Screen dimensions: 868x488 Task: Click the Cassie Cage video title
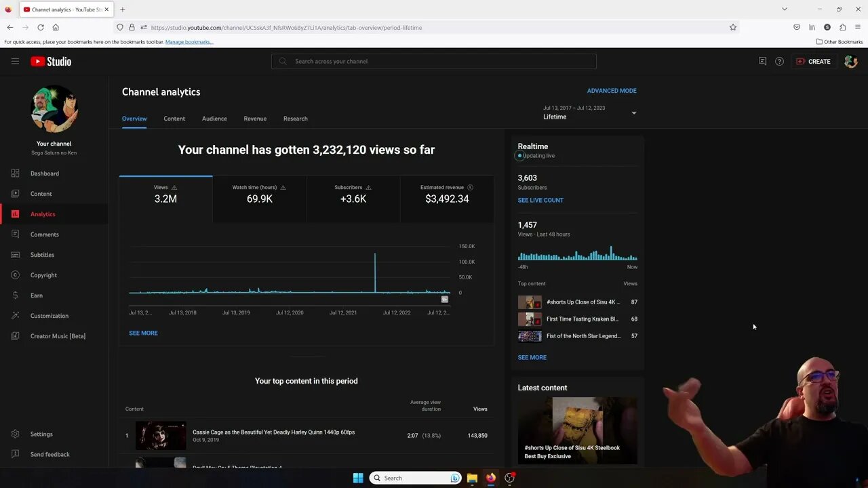273,432
